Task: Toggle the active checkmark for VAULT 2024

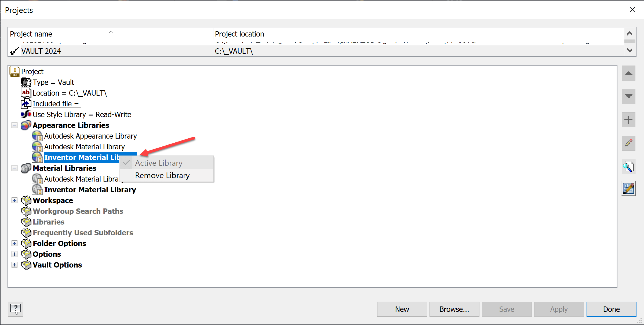Action: pos(14,51)
